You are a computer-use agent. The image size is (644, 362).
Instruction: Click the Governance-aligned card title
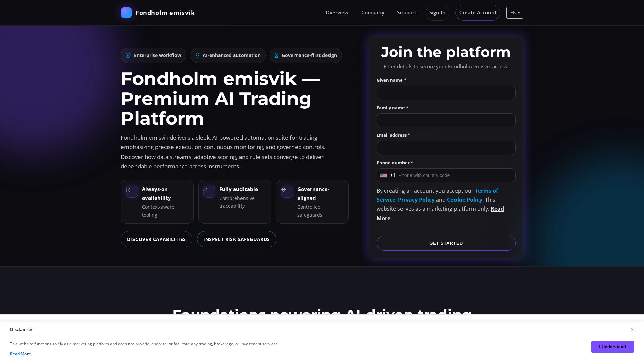(x=313, y=193)
